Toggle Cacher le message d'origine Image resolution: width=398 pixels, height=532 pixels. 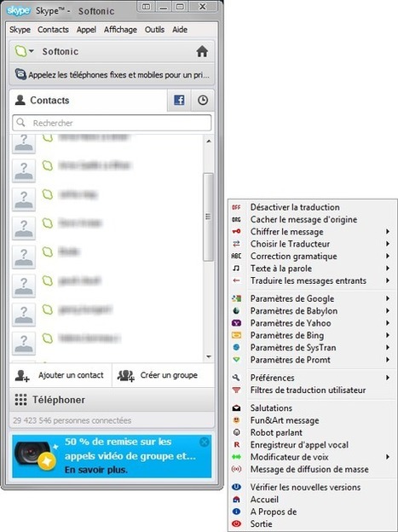tap(303, 219)
